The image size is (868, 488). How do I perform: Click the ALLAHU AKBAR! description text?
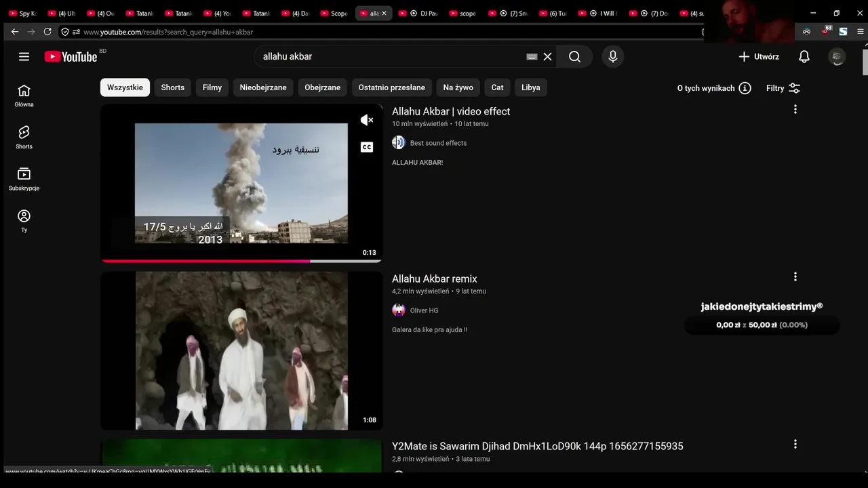[417, 163]
